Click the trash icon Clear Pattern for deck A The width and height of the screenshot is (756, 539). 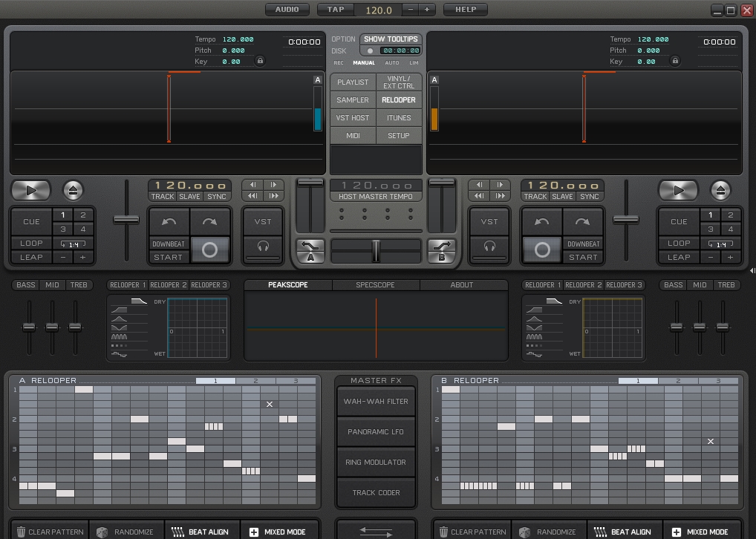click(x=22, y=532)
